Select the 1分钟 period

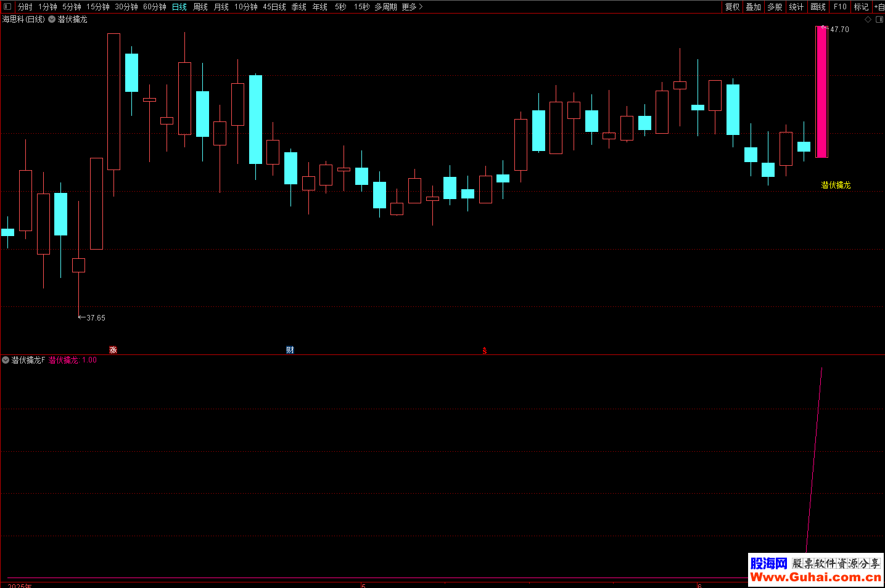[x=47, y=7]
